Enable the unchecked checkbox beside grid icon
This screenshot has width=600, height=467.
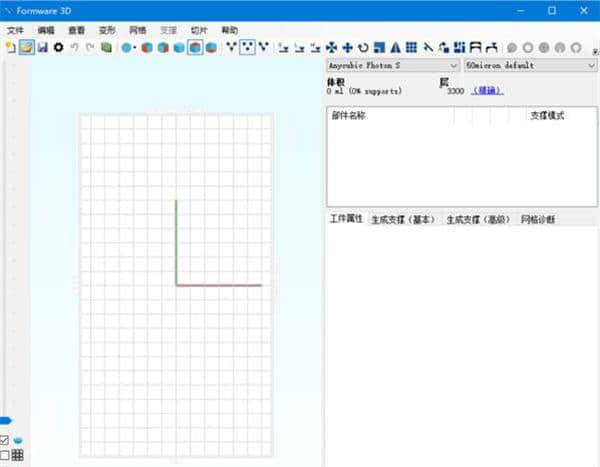[x=5, y=456]
